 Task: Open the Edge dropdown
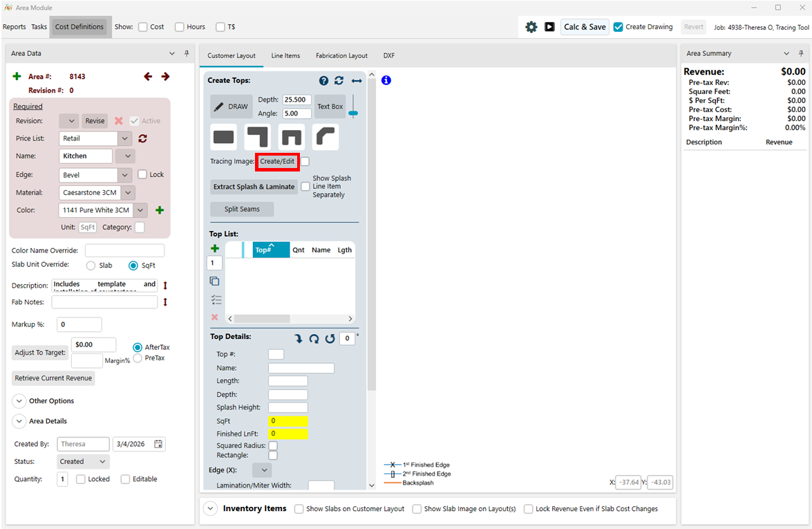[124, 175]
